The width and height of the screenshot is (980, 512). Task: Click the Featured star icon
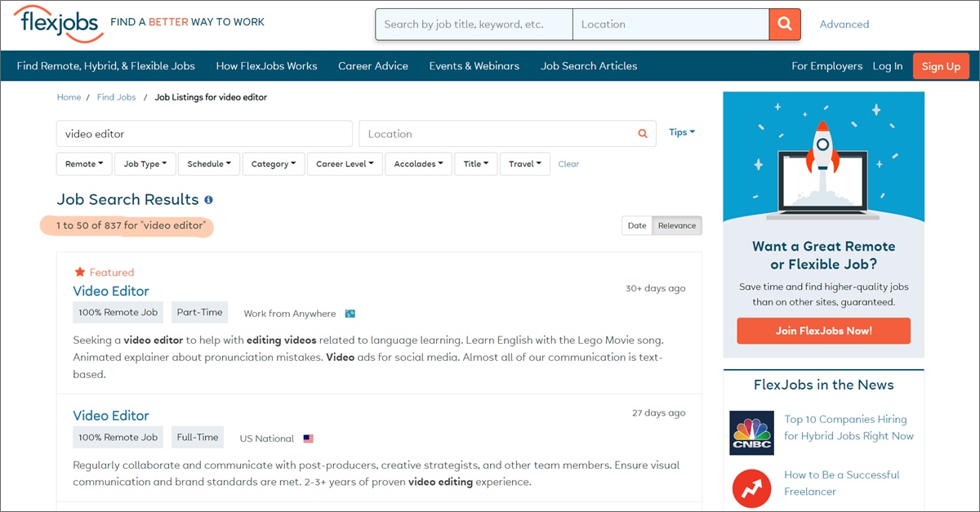[x=79, y=272]
